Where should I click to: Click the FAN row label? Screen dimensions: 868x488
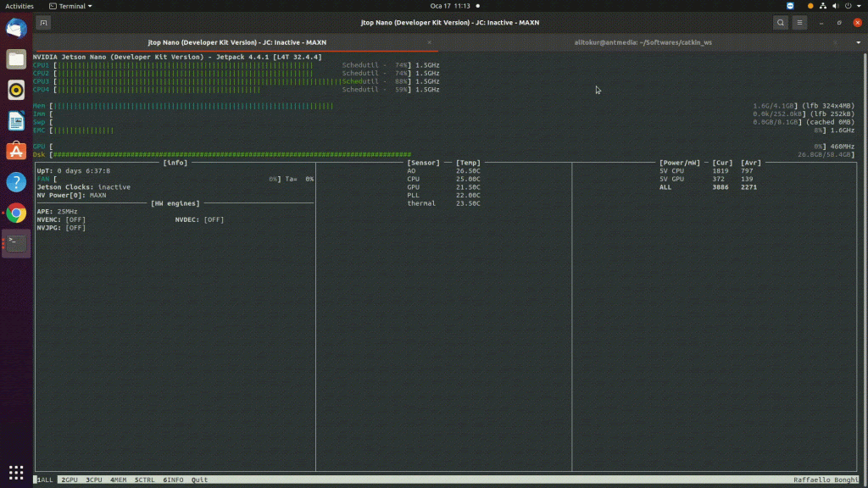pos(42,179)
